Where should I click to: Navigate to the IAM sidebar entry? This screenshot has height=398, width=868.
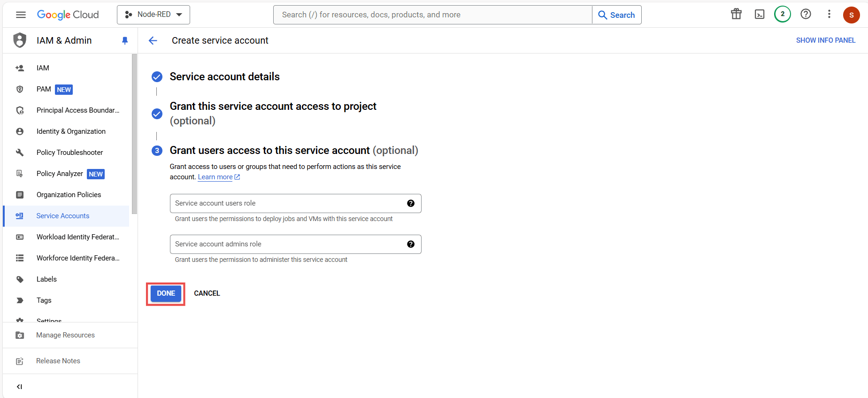(43, 68)
